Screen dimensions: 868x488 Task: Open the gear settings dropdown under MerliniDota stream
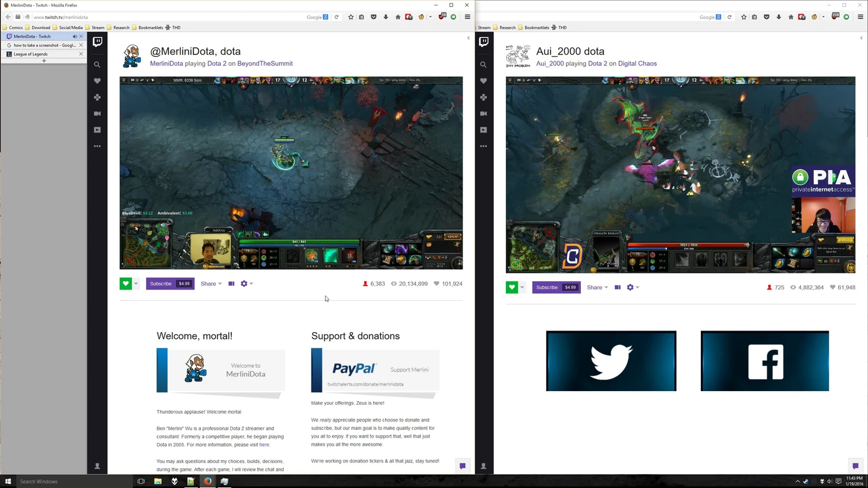tap(246, 284)
